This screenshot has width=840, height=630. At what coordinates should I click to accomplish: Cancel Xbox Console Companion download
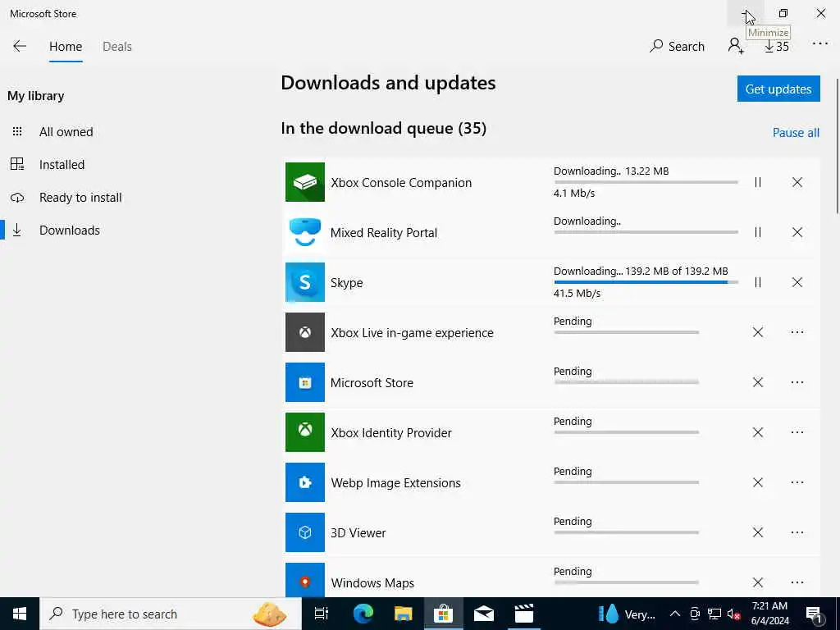pos(797,182)
